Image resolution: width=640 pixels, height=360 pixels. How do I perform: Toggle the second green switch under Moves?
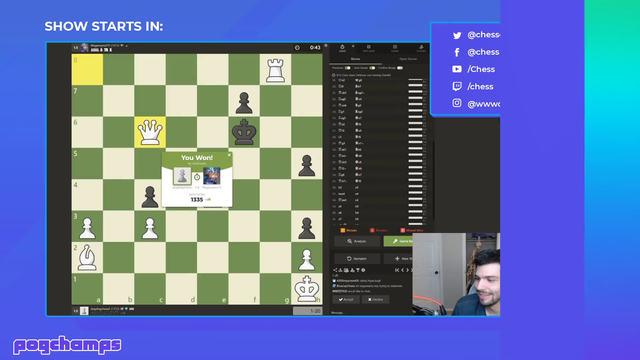point(372,68)
